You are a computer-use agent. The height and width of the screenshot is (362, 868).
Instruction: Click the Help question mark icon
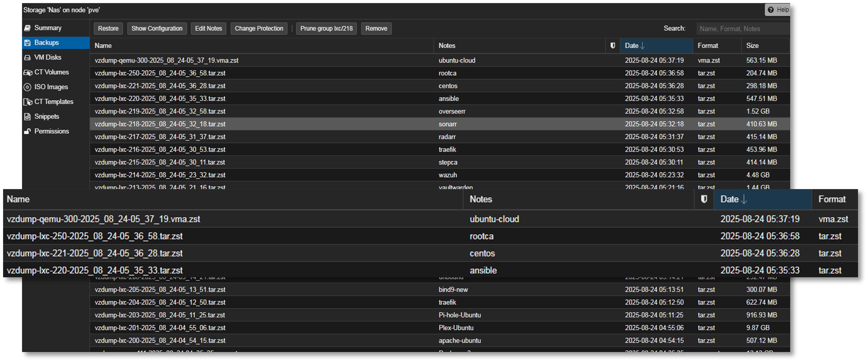pyautogui.click(x=771, y=10)
